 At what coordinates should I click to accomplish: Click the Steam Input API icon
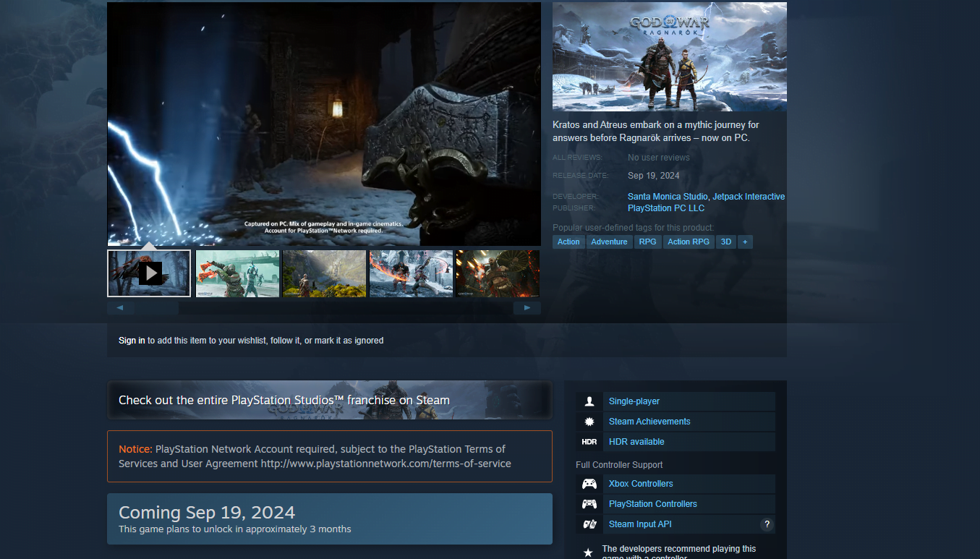point(589,524)
